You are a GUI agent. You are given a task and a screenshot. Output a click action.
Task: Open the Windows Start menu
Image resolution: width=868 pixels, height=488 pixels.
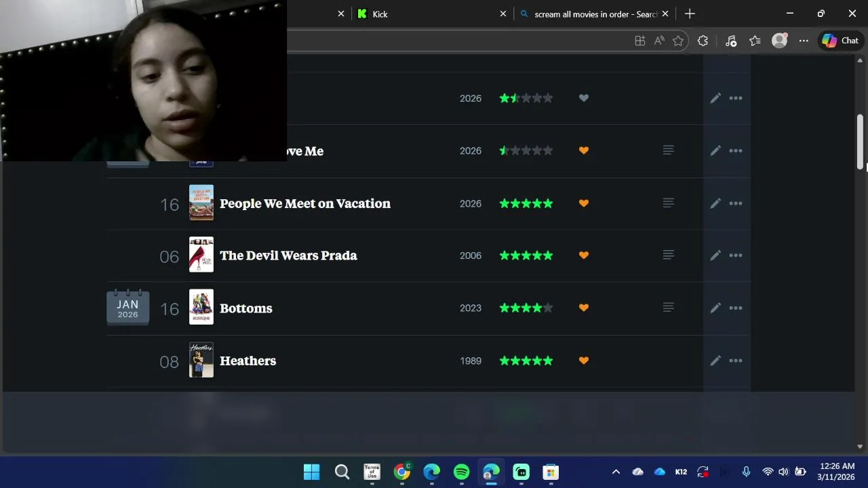pyautogui.click(x=312, y=472)
